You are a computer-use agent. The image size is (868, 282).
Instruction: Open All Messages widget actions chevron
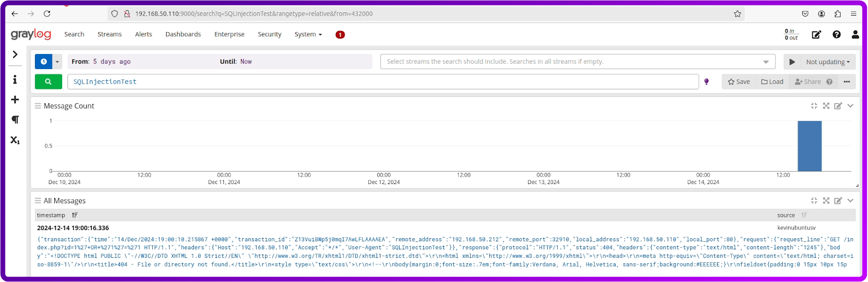click(850, 201)
